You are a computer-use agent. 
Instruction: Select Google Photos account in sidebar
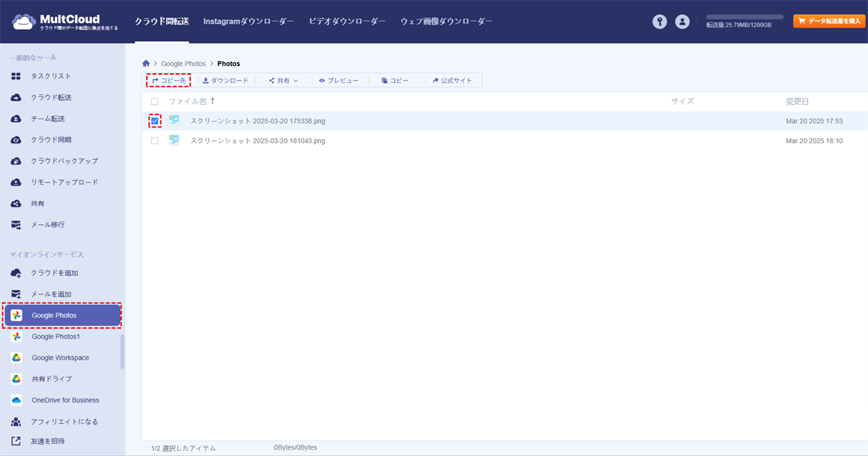click(62, 316)
